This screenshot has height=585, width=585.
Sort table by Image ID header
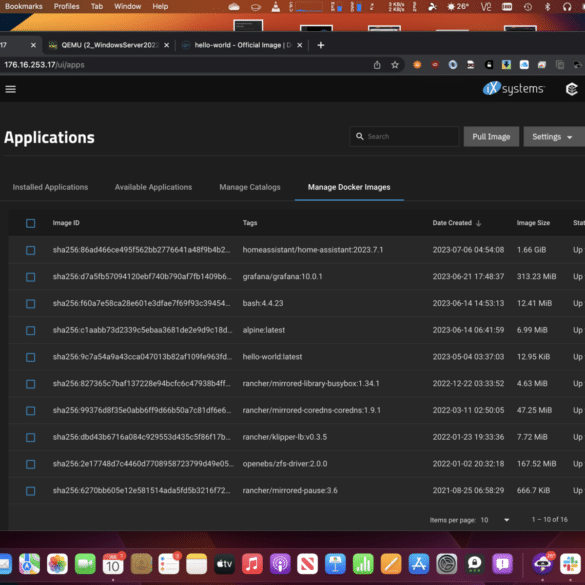(66, 223)
